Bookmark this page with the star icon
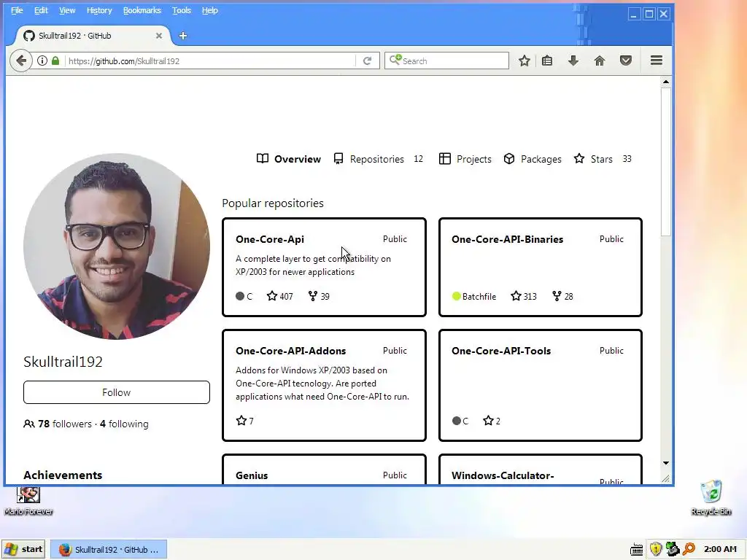Viewport: 747px width, 560px height. click(524, 61)
